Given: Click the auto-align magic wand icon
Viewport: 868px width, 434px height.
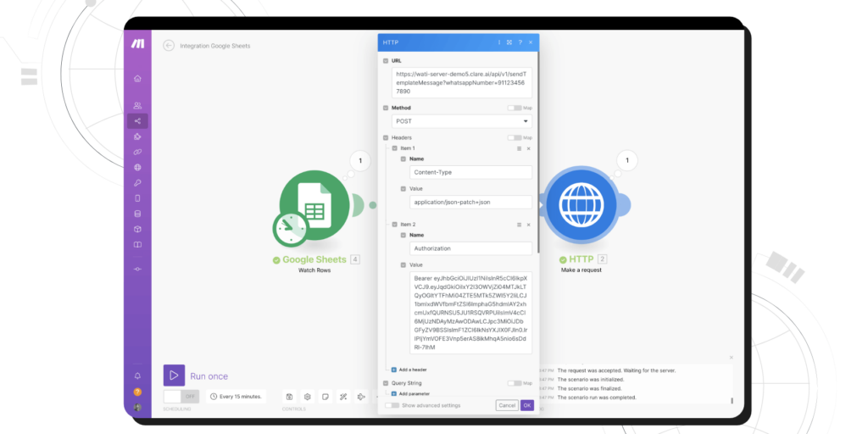Looking at the screenshot, I should [343, 397].
